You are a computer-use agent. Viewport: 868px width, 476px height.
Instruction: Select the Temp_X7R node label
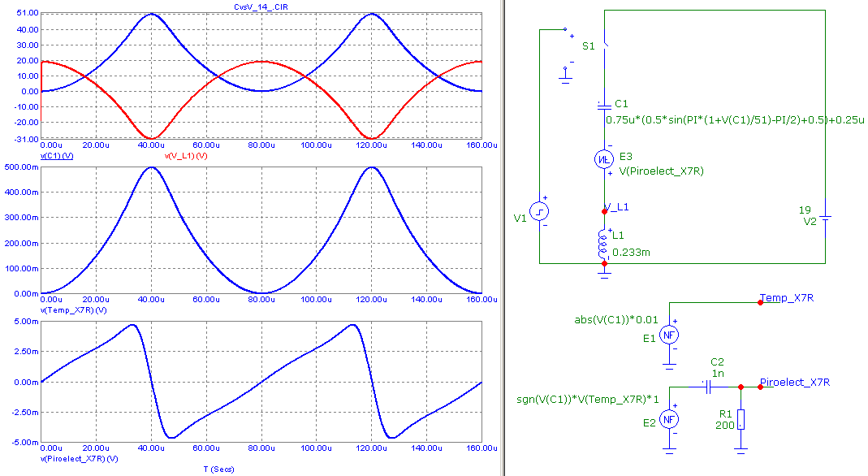pos(786,297)
